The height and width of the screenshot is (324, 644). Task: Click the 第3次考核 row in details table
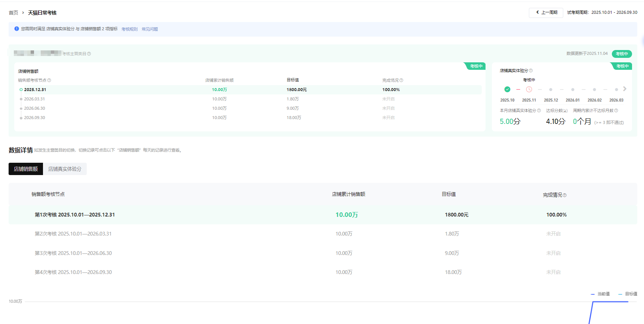73,253
